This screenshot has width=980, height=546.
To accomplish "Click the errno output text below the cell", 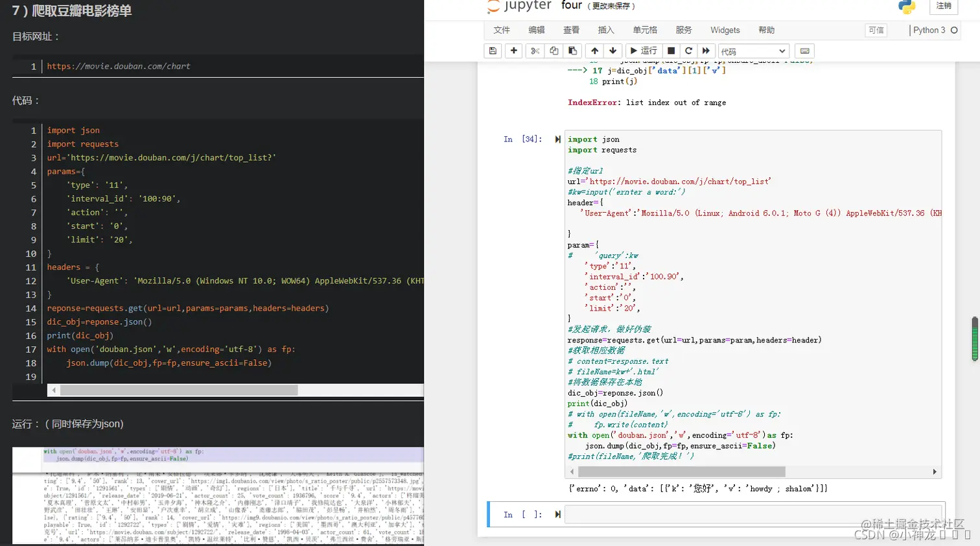I will [x=697, y=489].
